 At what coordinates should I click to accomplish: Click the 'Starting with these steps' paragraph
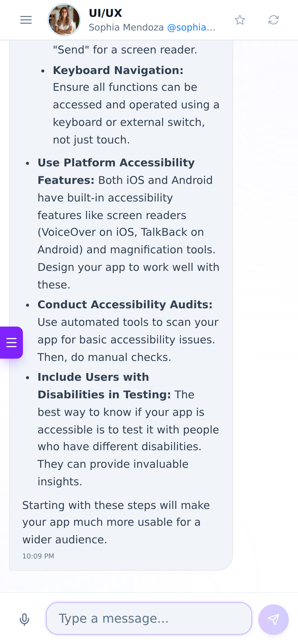(x=116, y=522)
